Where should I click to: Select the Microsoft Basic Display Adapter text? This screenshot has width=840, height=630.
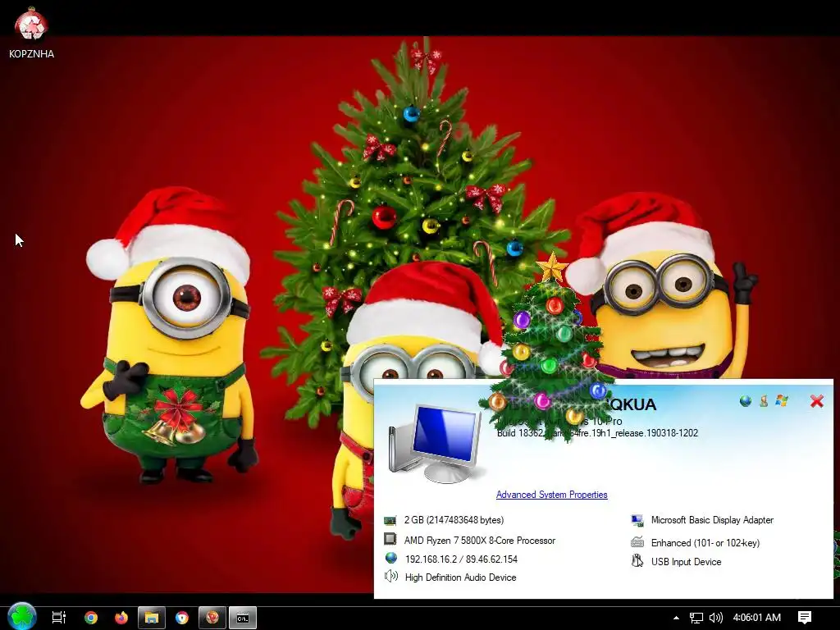(x=712, y=520)
